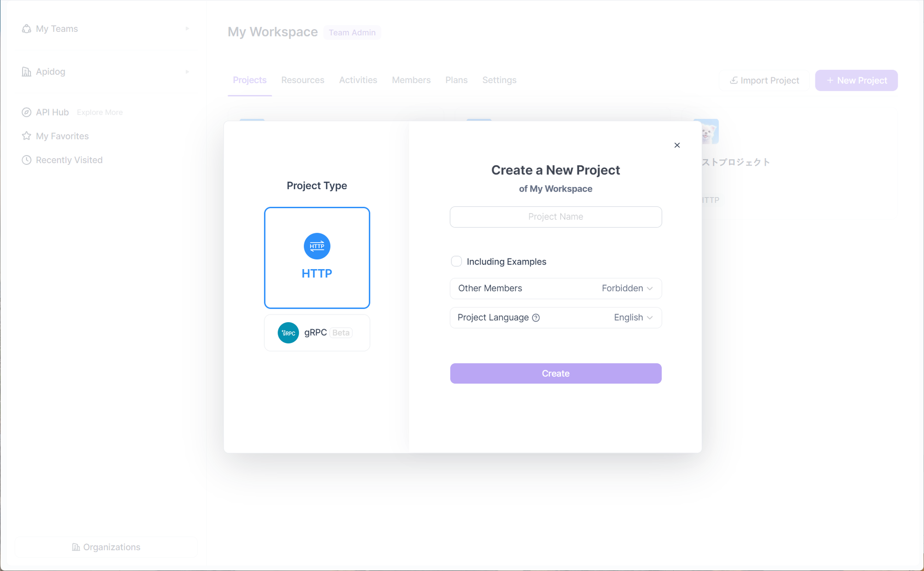Click the My Favorites icon in sidebar
Image resolution: width=924 pixels, height=571 pixels.
tap(26, 136)
